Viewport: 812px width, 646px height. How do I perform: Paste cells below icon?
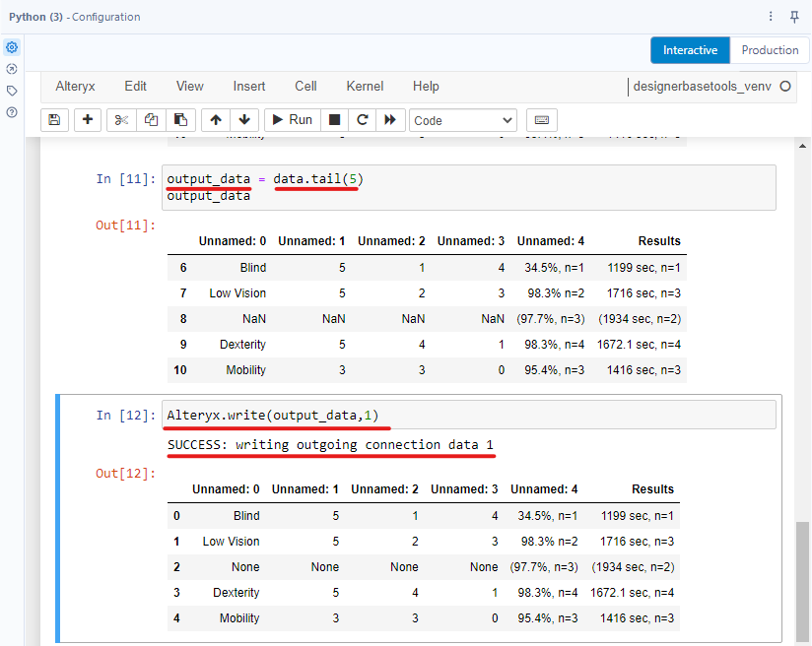[x=181, y=120]
